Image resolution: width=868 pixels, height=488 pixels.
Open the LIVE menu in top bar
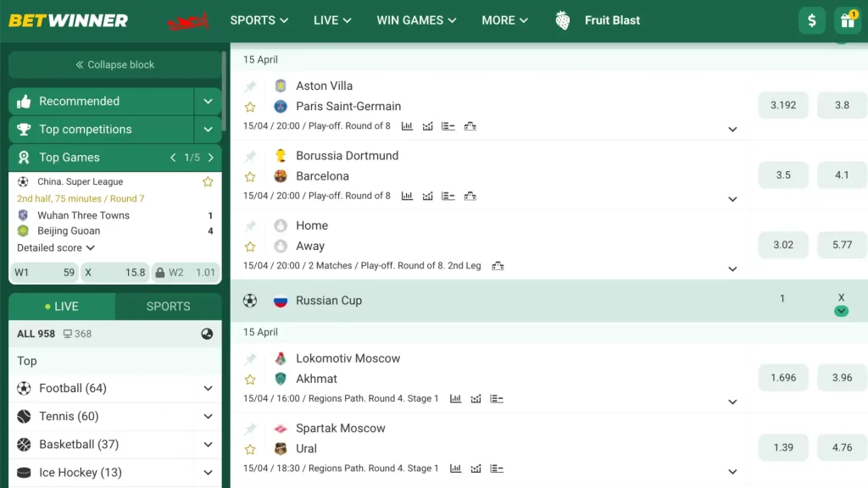(x=332, y=20)
